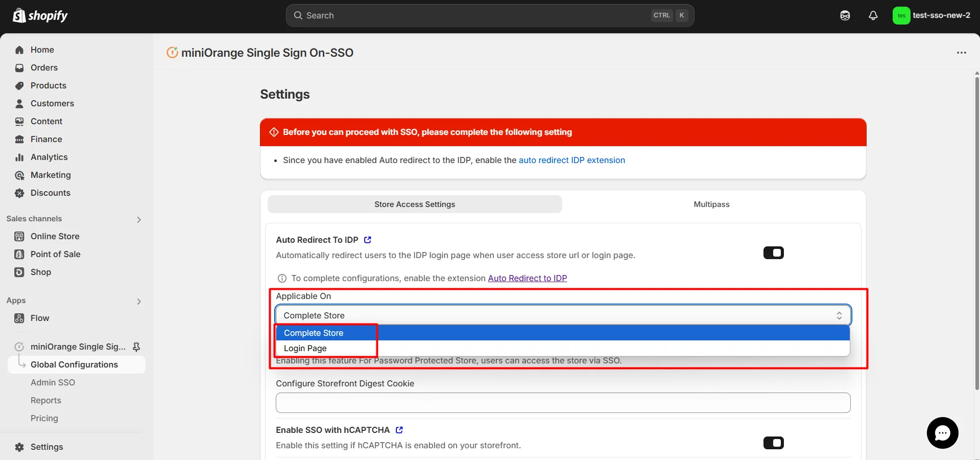Viewport: 980px width, 460px height.
Task: Toggle Auto Redirect To IDP switch
Action: coord(773,253)
